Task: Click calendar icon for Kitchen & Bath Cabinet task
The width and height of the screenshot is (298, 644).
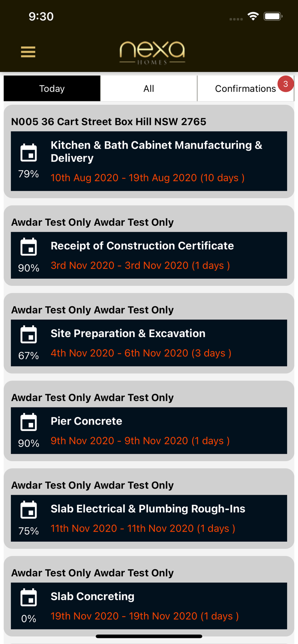Action: 29,153
